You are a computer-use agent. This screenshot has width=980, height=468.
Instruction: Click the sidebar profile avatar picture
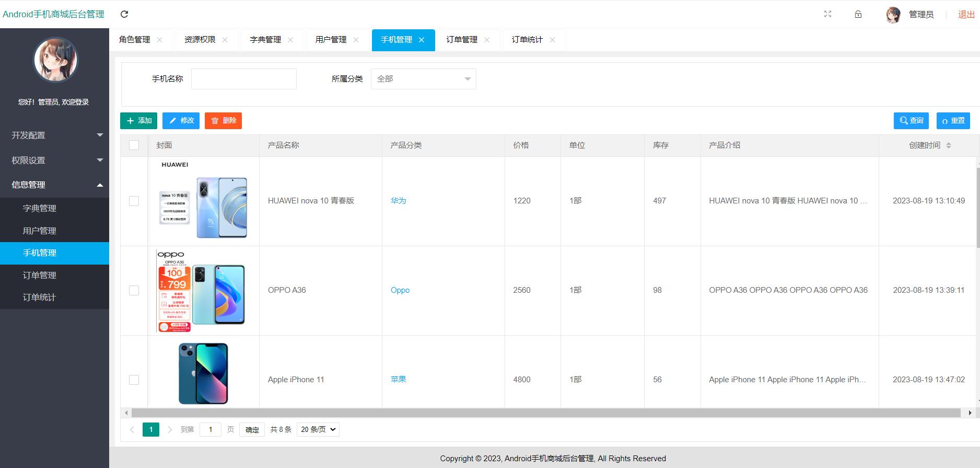pyautogui.click(x=55, y=60)
